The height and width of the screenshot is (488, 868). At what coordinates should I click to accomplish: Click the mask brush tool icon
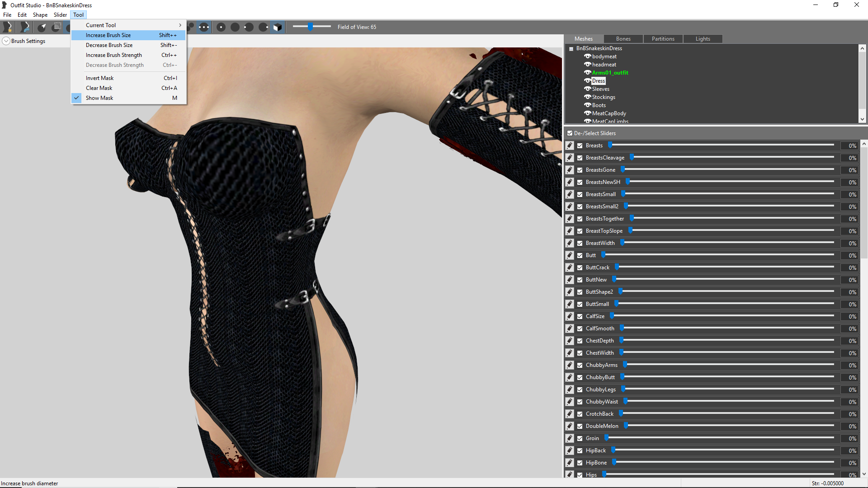57,27
